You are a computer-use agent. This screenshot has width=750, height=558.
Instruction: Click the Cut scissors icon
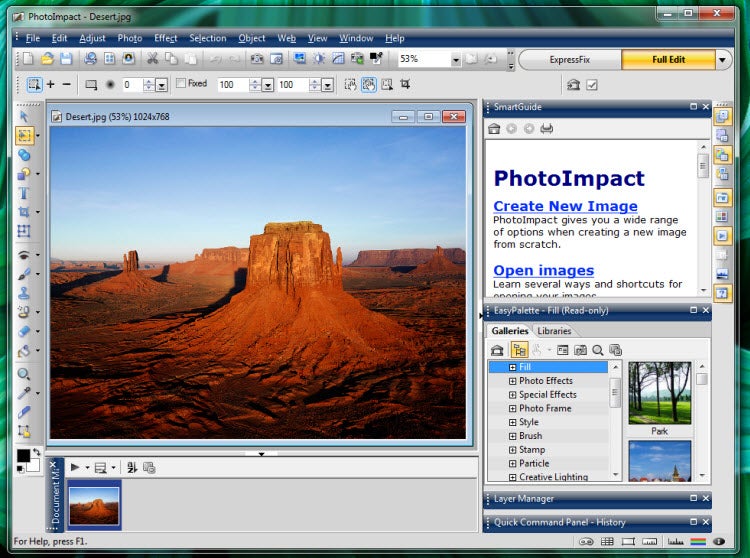[152, 59]
